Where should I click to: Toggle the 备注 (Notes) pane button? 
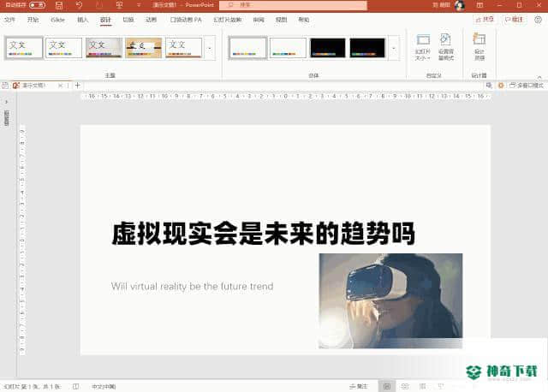coord(359,386)
